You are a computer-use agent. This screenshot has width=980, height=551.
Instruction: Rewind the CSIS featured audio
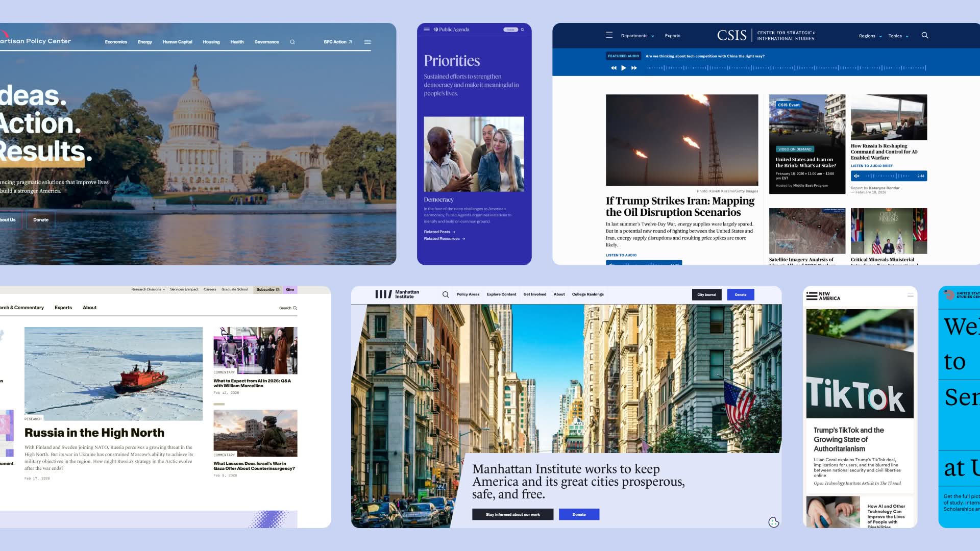point(614,68)
